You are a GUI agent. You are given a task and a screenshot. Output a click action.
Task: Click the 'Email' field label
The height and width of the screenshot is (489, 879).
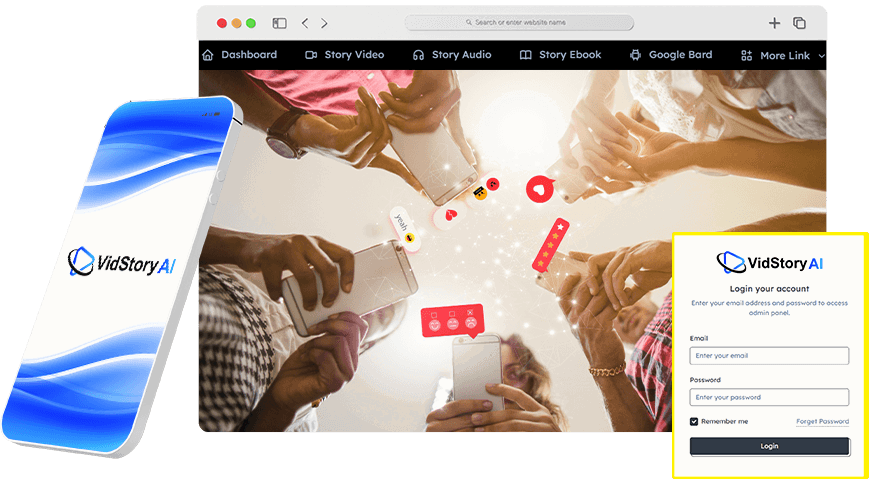[698, 338]
